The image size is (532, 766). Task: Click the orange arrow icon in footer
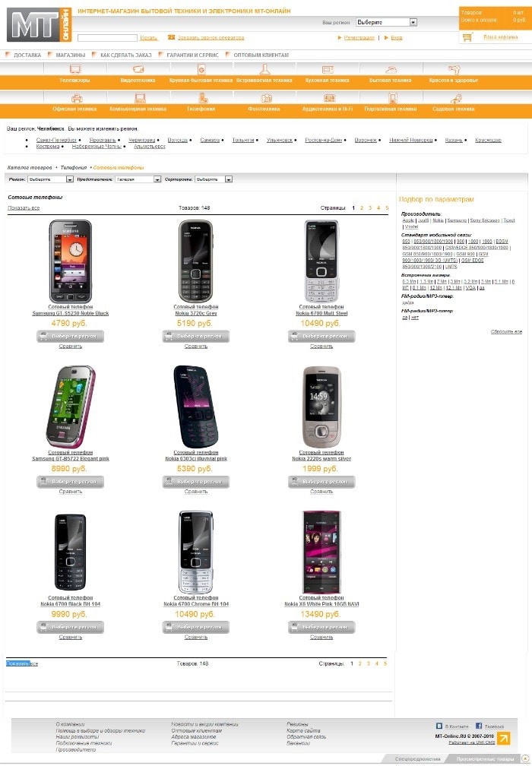pyautogui.click(x=504, y=738)
